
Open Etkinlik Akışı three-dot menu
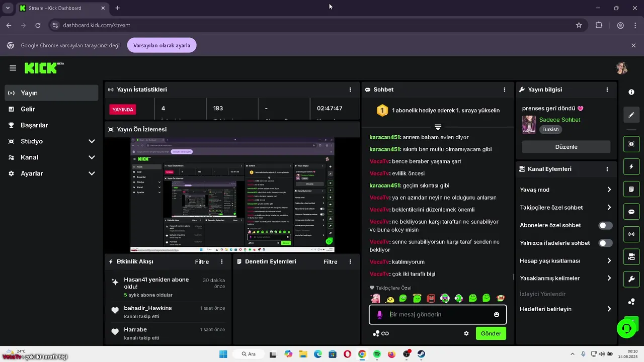coord(222,262)
